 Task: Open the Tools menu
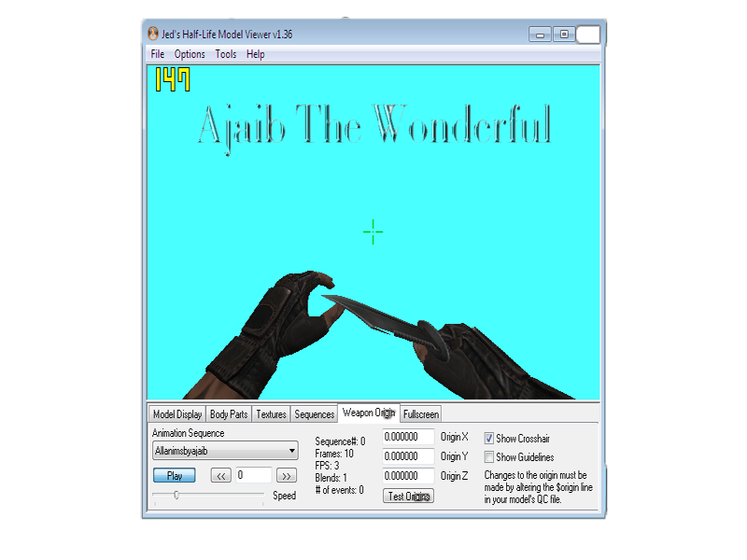pos(226,54)
